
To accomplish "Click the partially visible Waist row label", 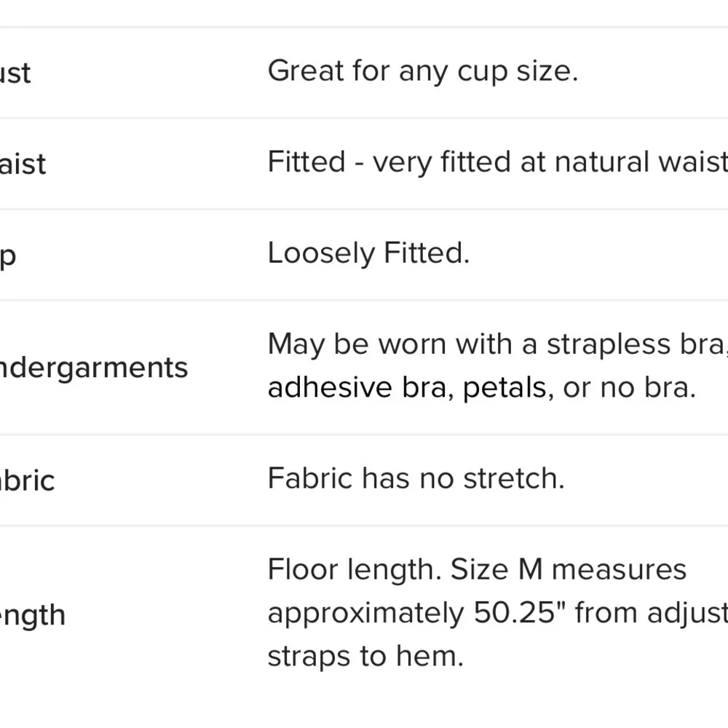I will click(x=23, y=164).
